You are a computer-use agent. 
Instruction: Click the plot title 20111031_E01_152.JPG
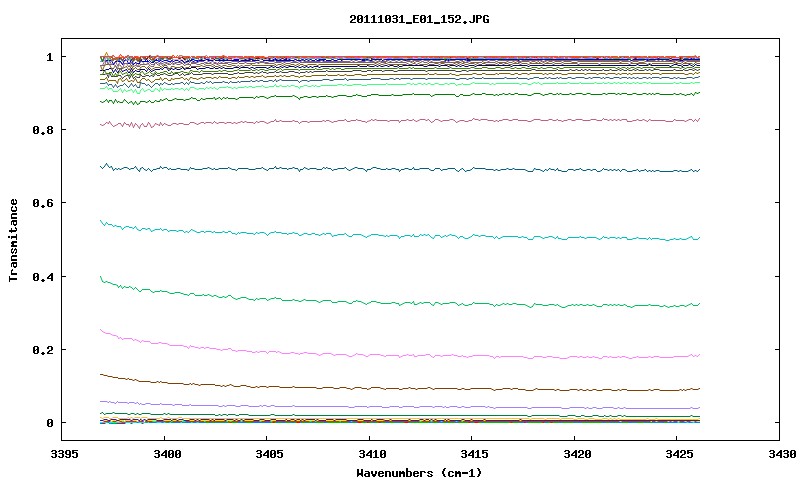coord(419,19)
